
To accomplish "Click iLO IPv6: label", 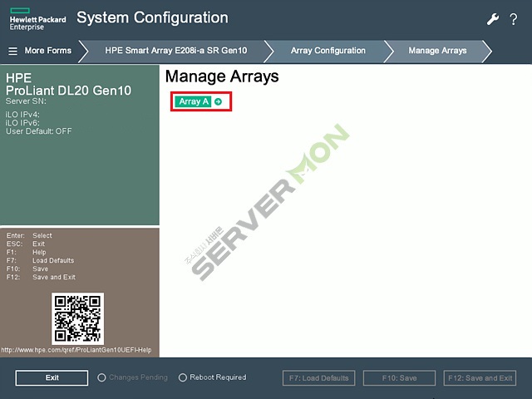I will 22,123.
